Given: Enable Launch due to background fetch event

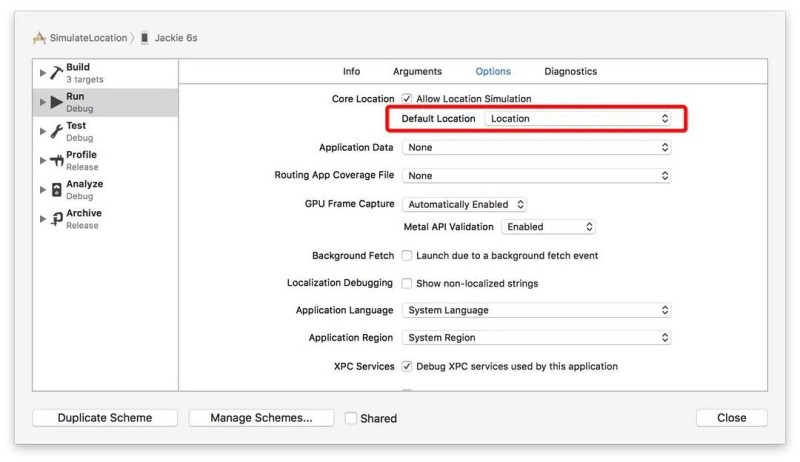Looking at the screenshot, I should [407, 255].
